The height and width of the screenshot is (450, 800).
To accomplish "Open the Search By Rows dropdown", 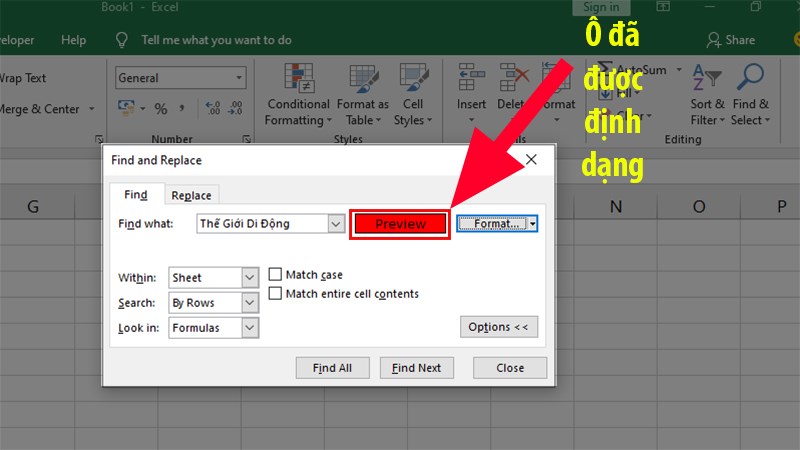I will pyautogui.click(x=250, y=302).
